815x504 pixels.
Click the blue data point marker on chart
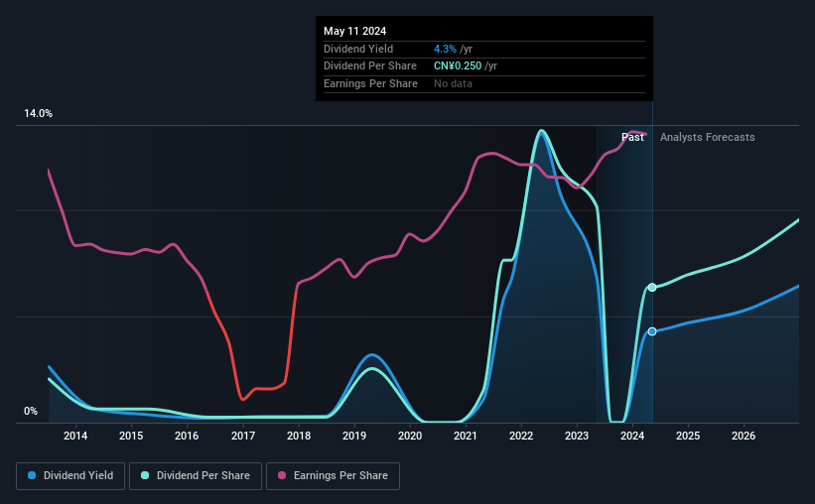point(652,331)
